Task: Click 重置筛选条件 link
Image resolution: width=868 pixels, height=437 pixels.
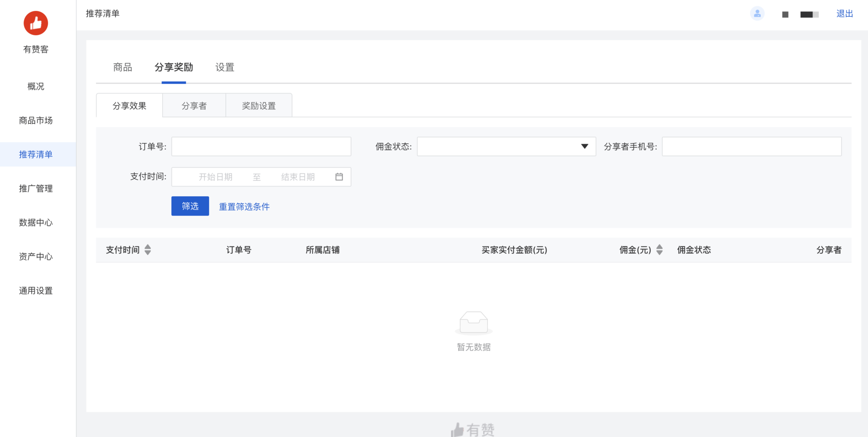Action: point(244,207)
